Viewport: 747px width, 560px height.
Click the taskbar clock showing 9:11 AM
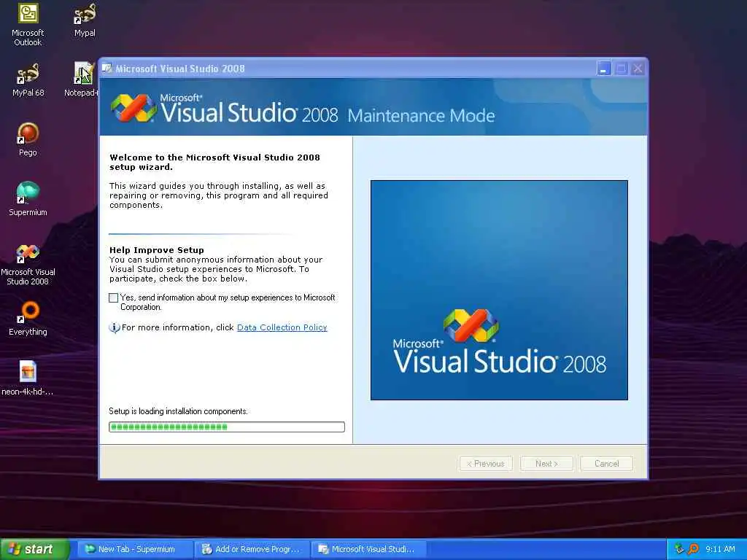(720, 549)
